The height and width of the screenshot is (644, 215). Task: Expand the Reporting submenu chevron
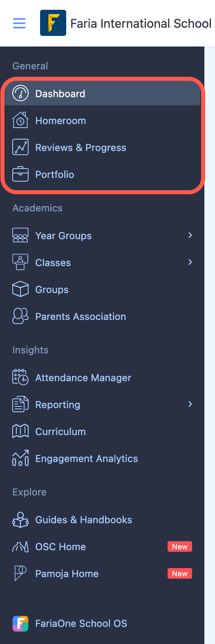[190, 404]
